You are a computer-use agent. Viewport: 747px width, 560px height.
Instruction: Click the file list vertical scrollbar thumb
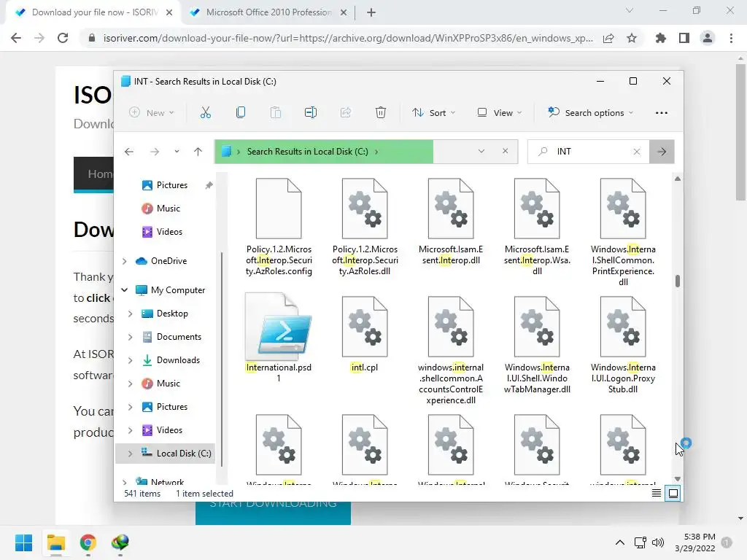click(677, 281)
